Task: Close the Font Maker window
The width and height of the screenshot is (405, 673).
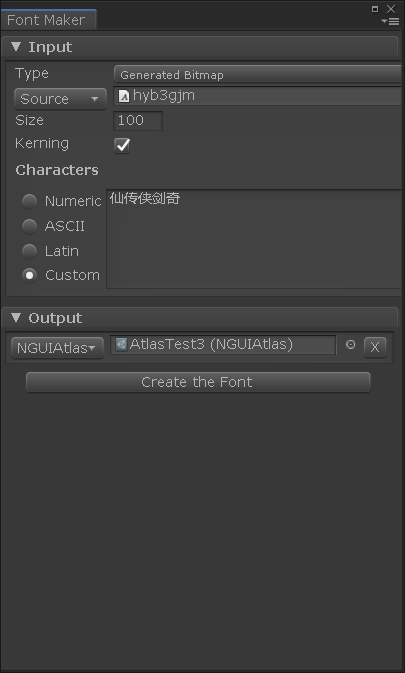Action: pyautogui.click(x=391, y=9)
